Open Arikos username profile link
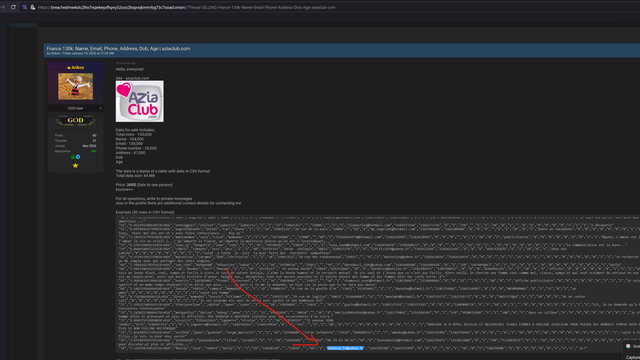Screen dimensions: 640x360 [78, 67]
